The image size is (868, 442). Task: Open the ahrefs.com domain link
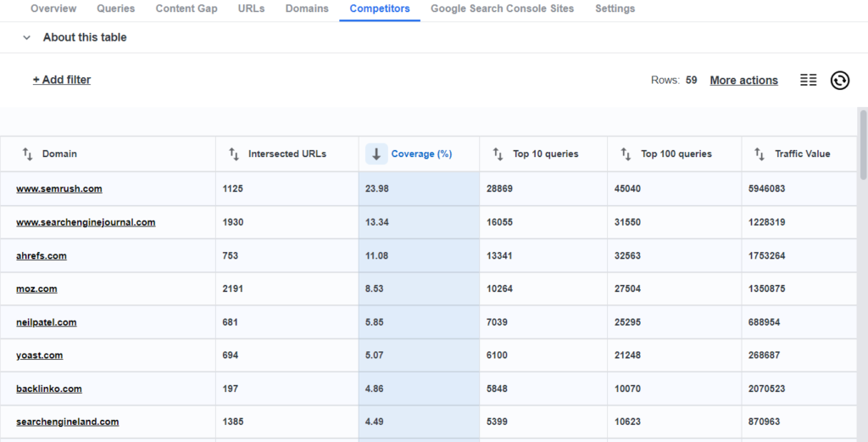42,256
